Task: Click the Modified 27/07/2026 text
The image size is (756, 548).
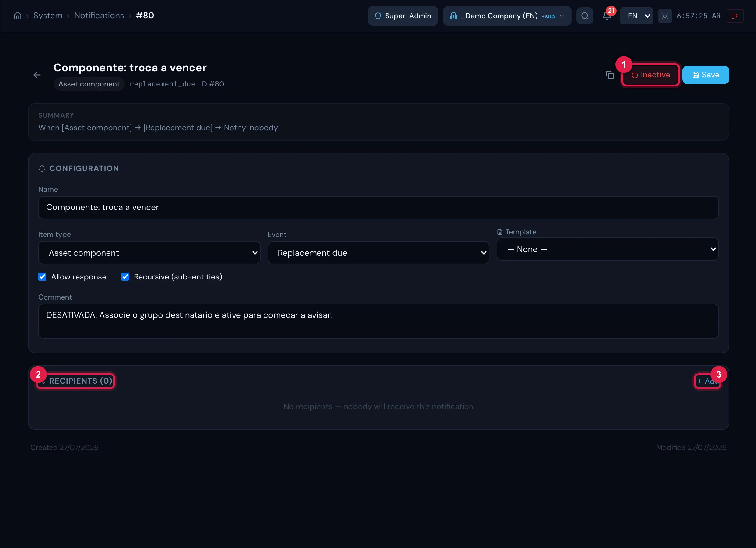Action: (x=691, y=447)
